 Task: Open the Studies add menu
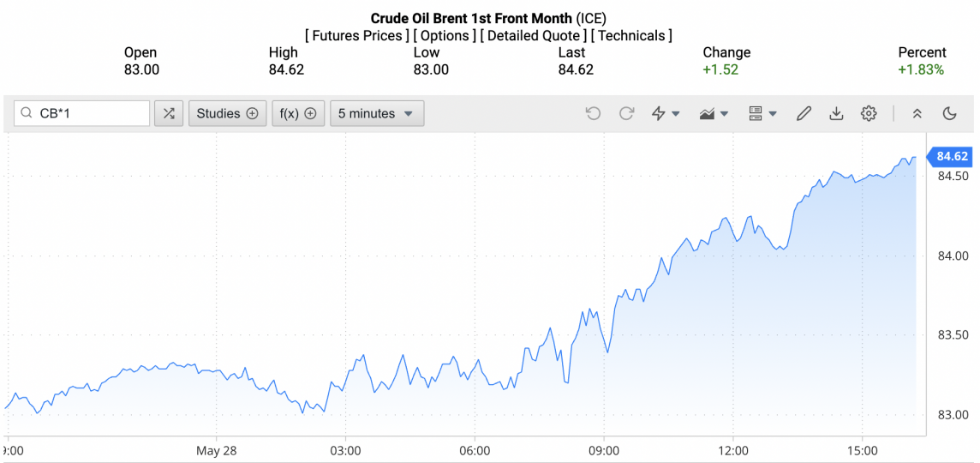coord(227,113)
